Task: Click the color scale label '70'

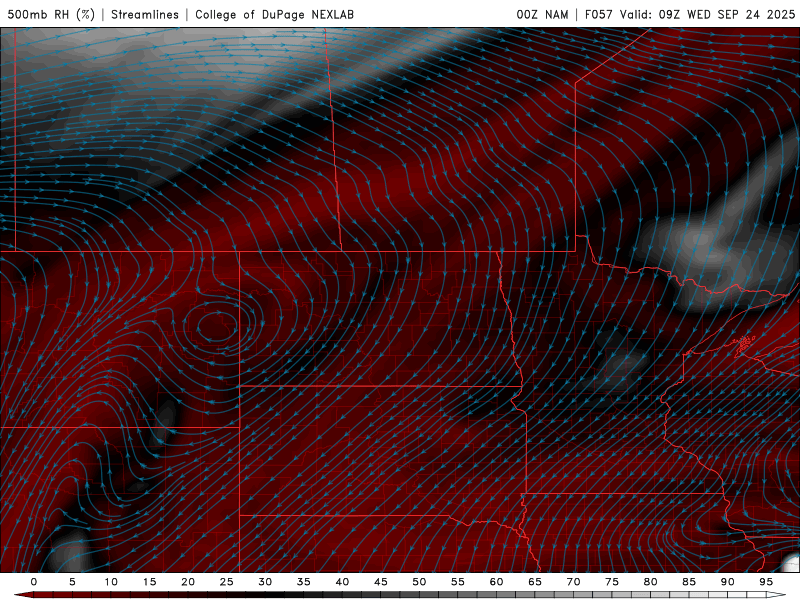Action: [x=573, y=582]
